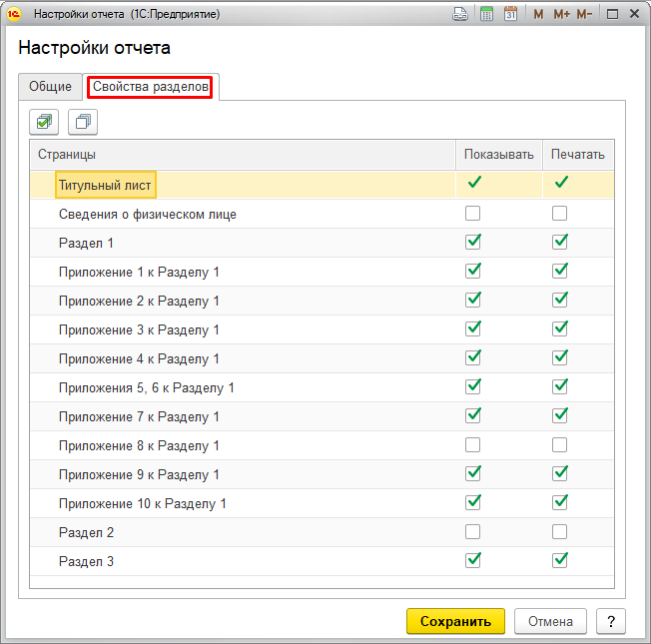Uncheck Показывать for Раздел 3
Image resolution: width=651 pixels, height=644 pixels.
click(x=473, y=561)
